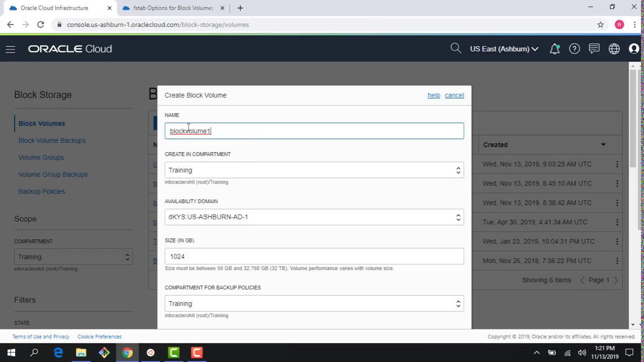This screenshot has height=362, width=644.
Task: Open actions menu for Nov 26, 2018 row
Action: pyautogui.click(x=617, y=260)
